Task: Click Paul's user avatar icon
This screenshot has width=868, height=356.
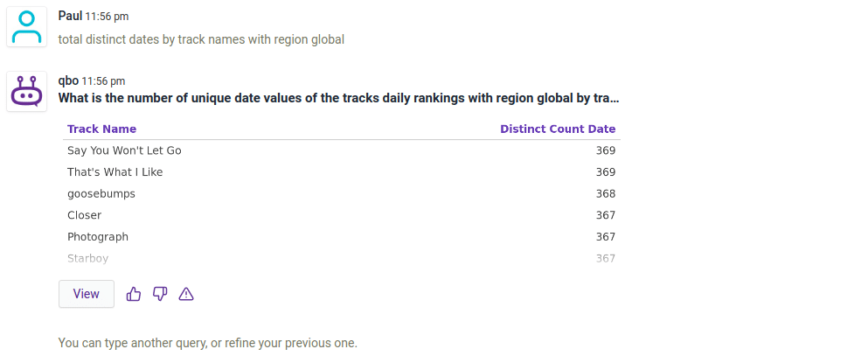Action: point(27,27)
